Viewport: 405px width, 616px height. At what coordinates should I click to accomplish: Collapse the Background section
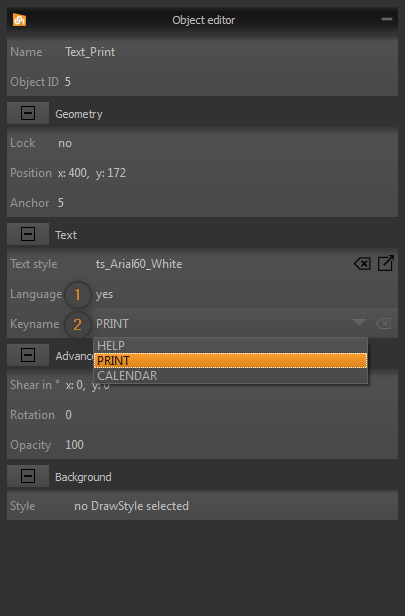28,477
